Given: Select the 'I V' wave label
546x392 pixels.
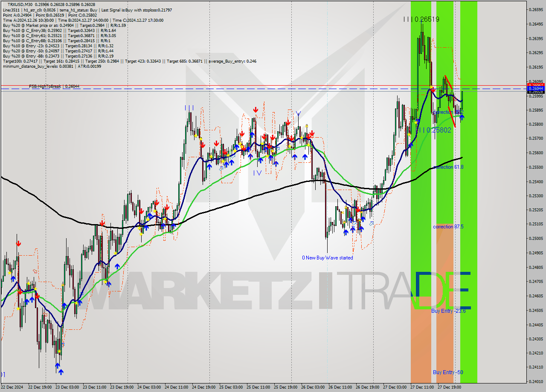Looking at the screenshot, I should pyautogui.click(x=257, y=173).
